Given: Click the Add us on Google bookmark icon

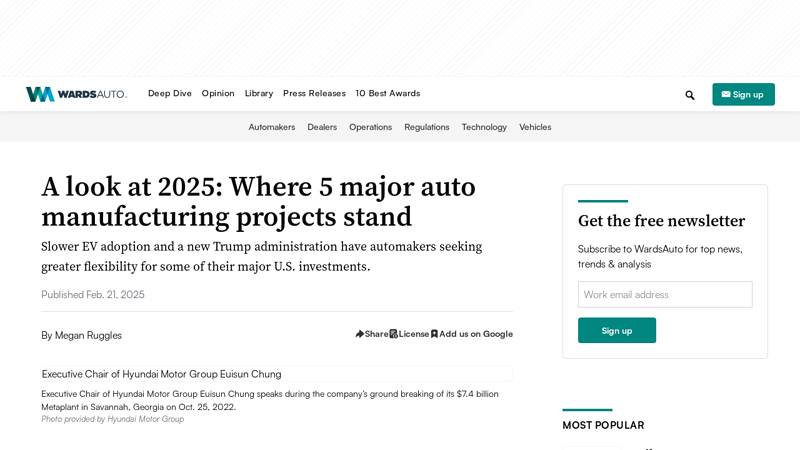Looking at the screenshot, I should click(434, 334).
